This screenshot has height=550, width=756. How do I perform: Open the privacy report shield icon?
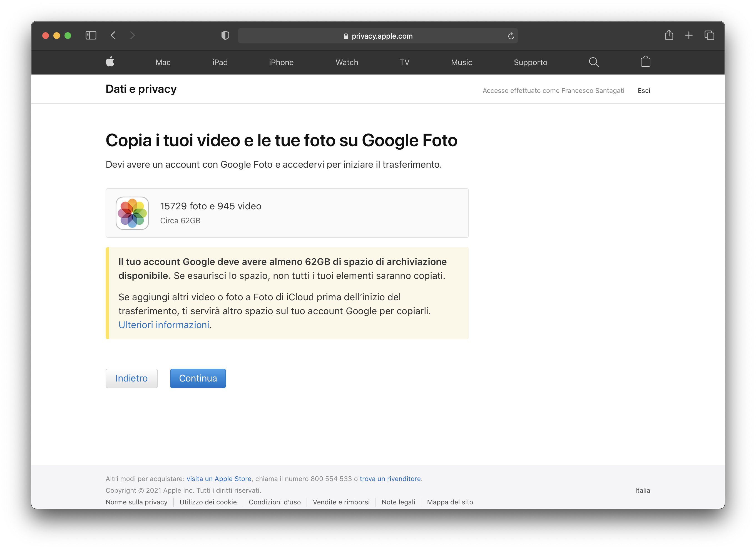point(225,35)
